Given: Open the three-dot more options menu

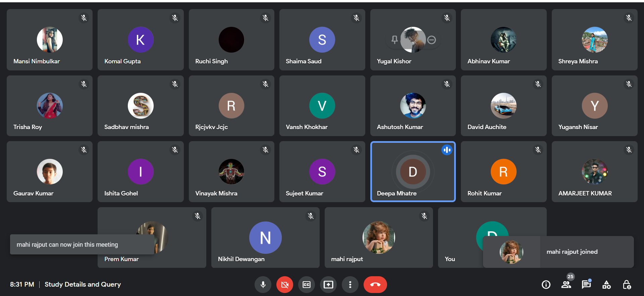Looking at the screenshot, I should click(350, 285).
